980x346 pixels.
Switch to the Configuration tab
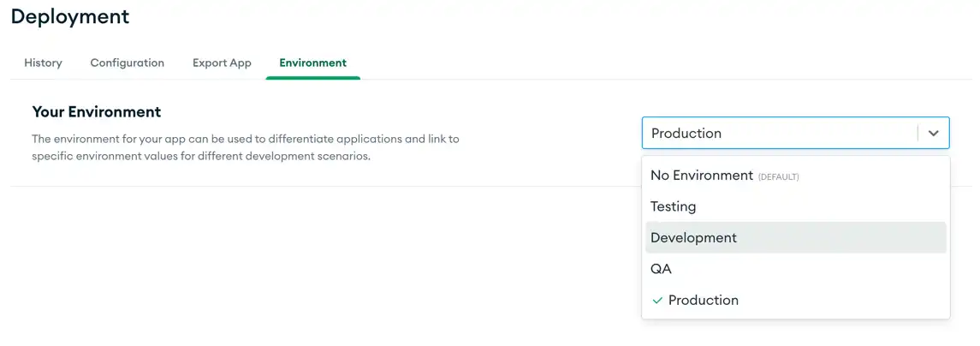tap(127, 63)
